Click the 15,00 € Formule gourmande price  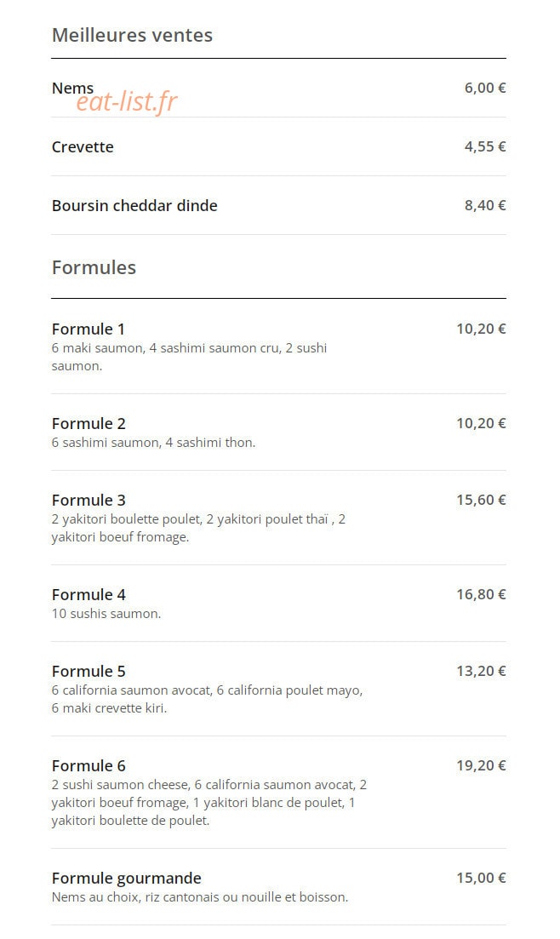(481, 879)
